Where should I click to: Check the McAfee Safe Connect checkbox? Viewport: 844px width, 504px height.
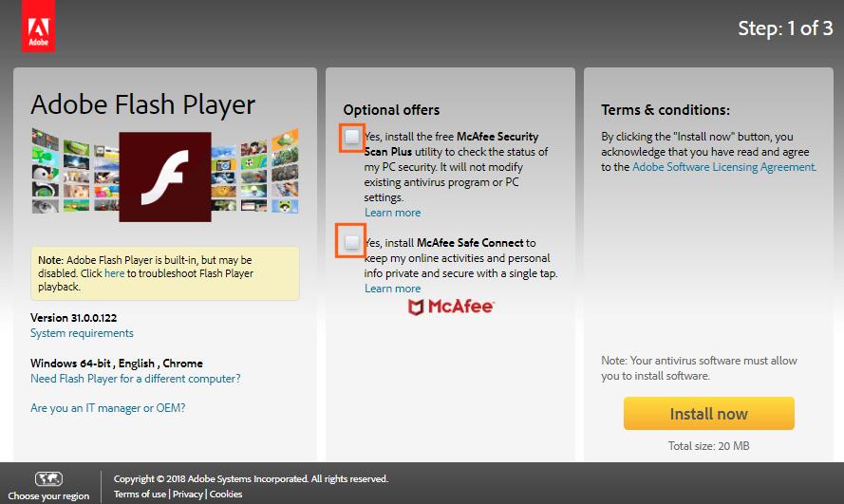351,243
